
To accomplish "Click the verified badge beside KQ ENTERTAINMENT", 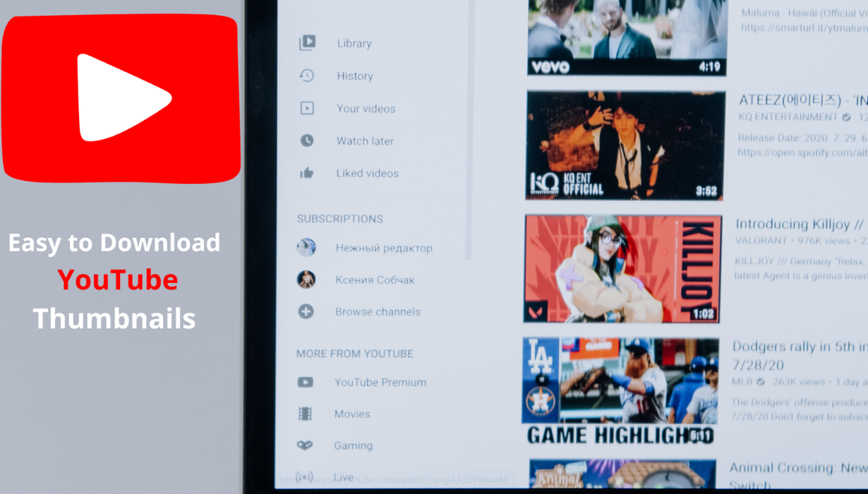I will (x=846, y=117).
